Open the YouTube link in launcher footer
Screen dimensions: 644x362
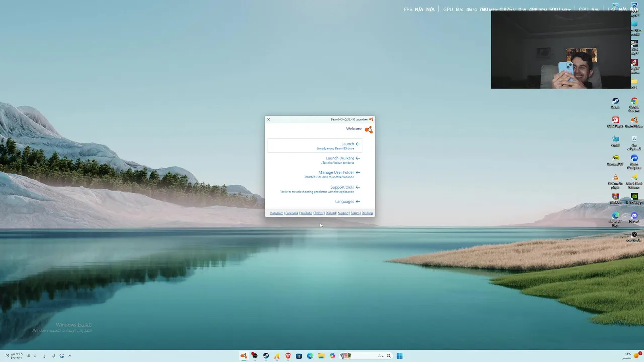(306, 213)
